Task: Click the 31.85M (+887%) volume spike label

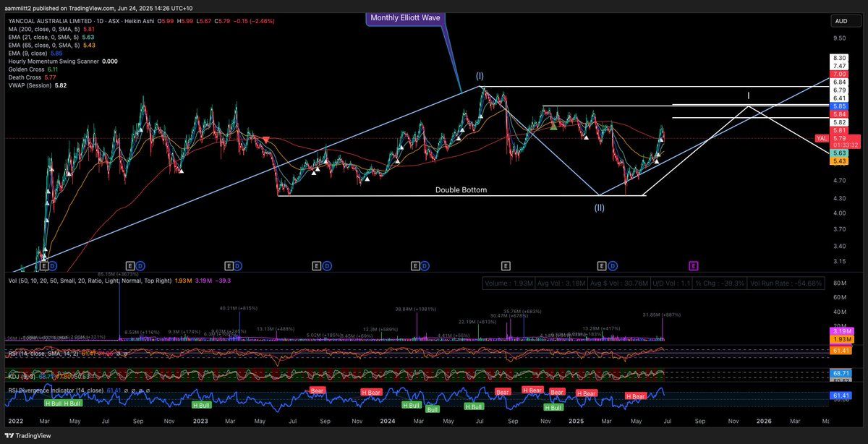Action: point(662,315)
